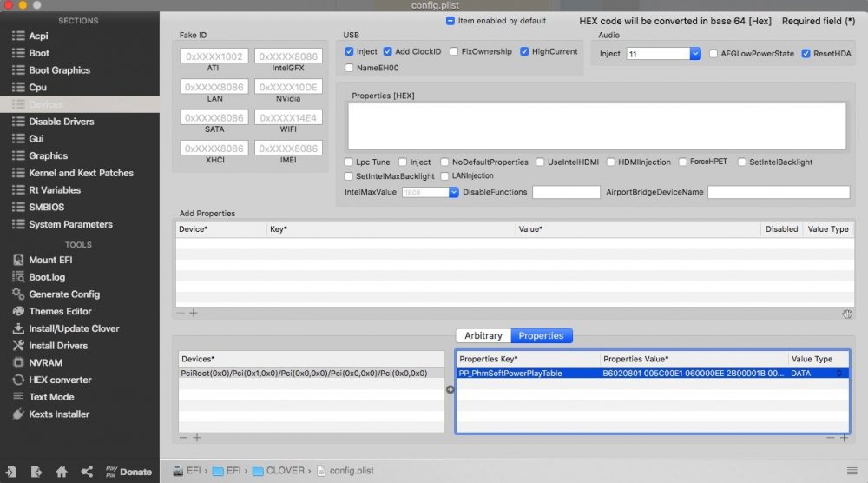Toggle the HighCurrent checkbox
Screen dimensions: 868x483
[x=524, y=51]
